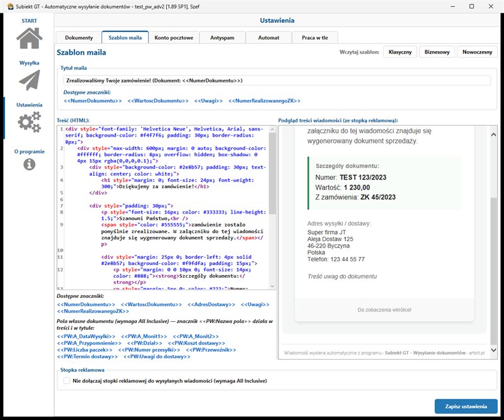Click Zapisz ustawienia button
The height and width of the screenshot is (420, 504).
click(466, 406)
